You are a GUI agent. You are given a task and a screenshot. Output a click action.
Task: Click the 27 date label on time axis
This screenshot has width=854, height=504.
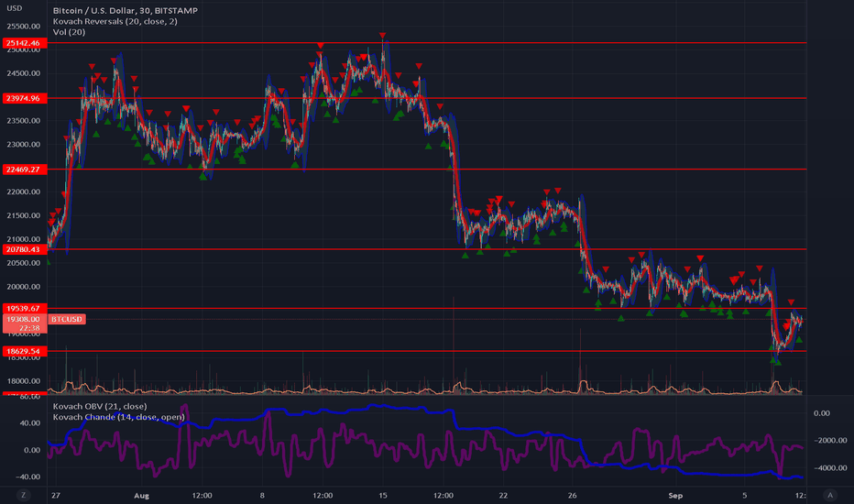(56, 496)
